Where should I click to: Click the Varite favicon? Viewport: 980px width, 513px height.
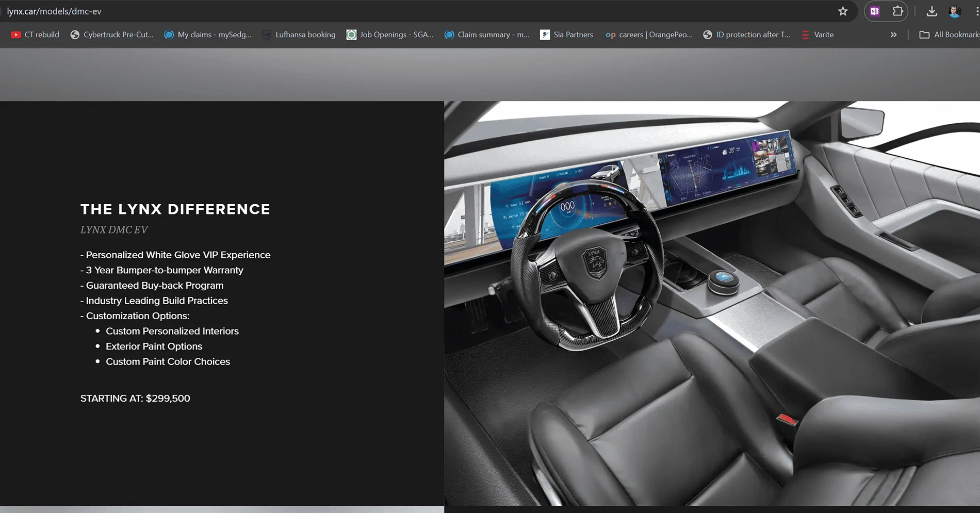click(x=805, y=35)
